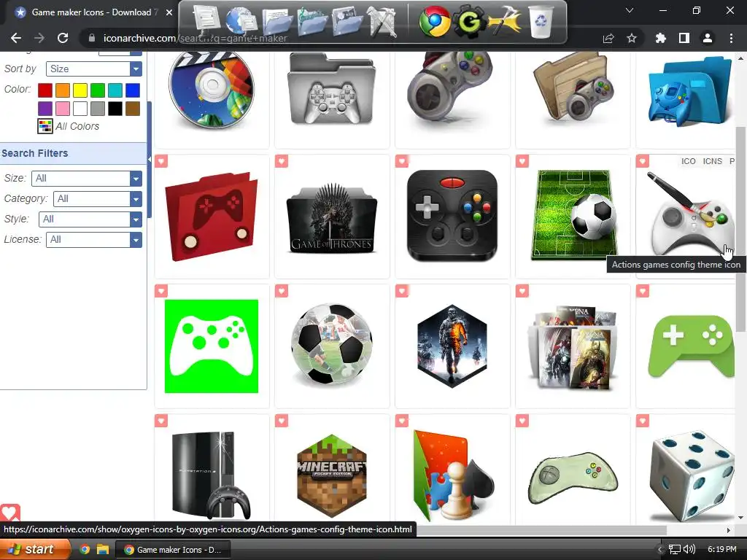Filter icons by purple color
This screenshot has height=560, width=747.
45,109
